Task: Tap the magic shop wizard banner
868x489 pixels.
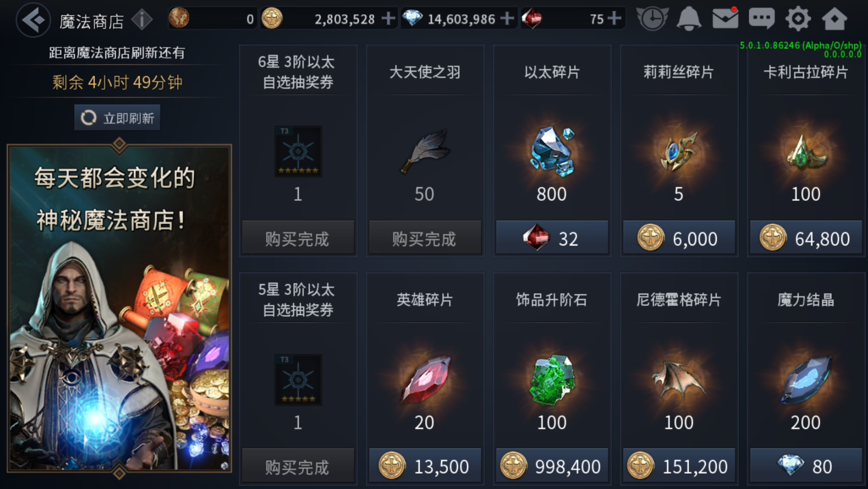Action: (119, 308)
